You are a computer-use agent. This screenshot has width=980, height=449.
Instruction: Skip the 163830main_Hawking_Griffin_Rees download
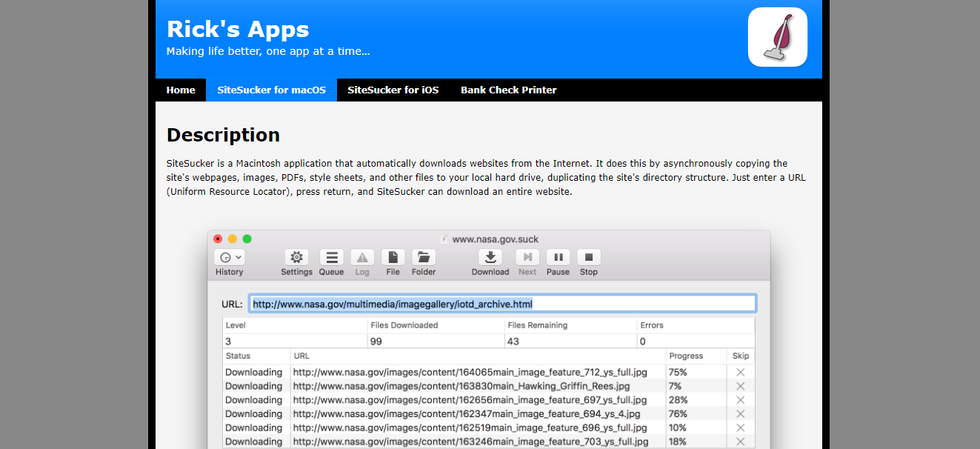pyautogui.click(x=740, y=386)
